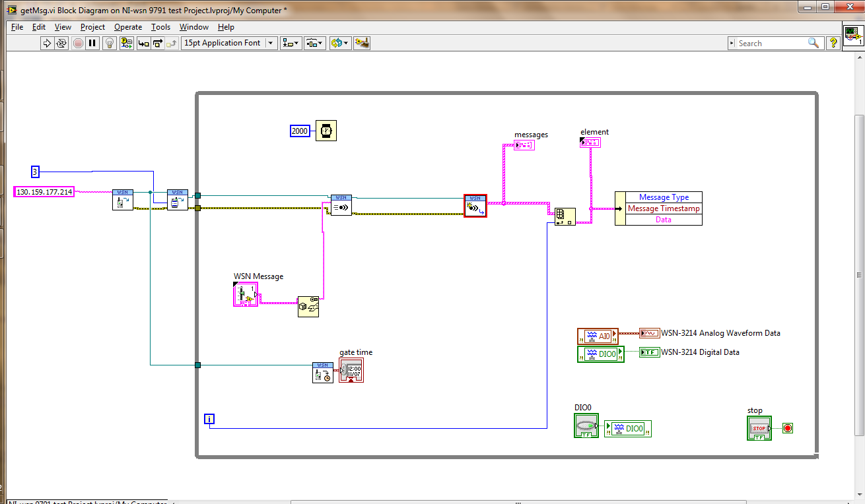
Task: Open the Edit menu
Action: [x=39, y=27]
